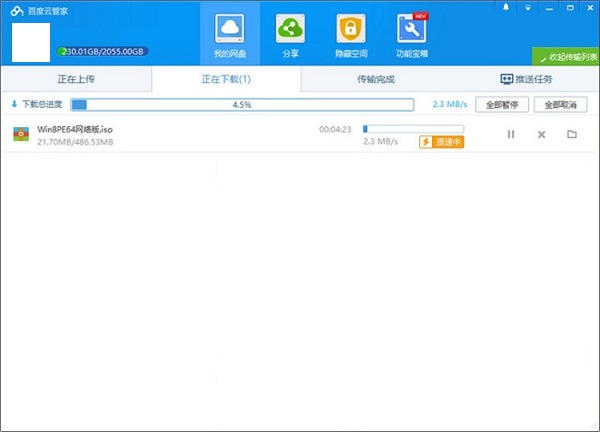The width and height of the screenshot is (600, 432).
Task: Switch to the 传输完成 tab
Action: [375, 78]
